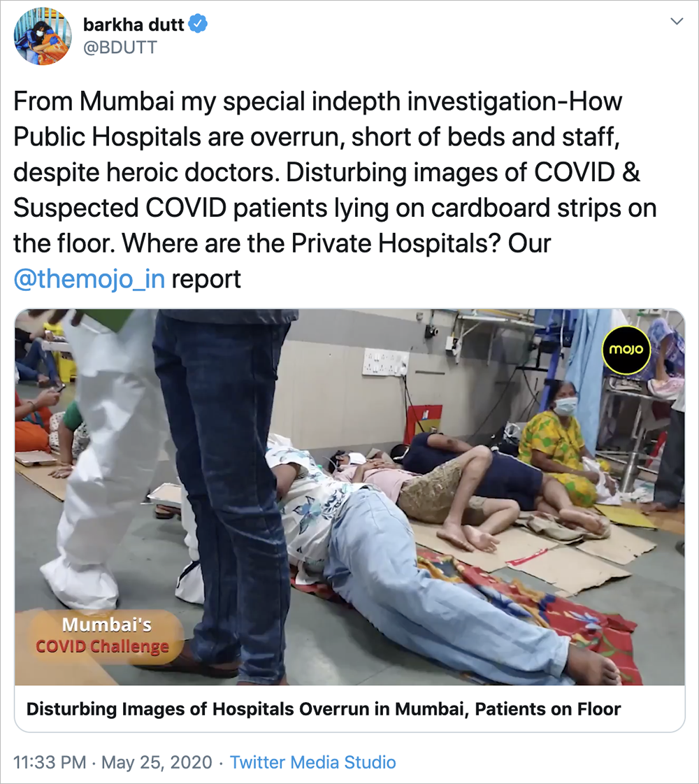This screenshot has width=699, height=784.
Task: Open the Twitter Media Studio source link
Action: click(x=312, y=762)
